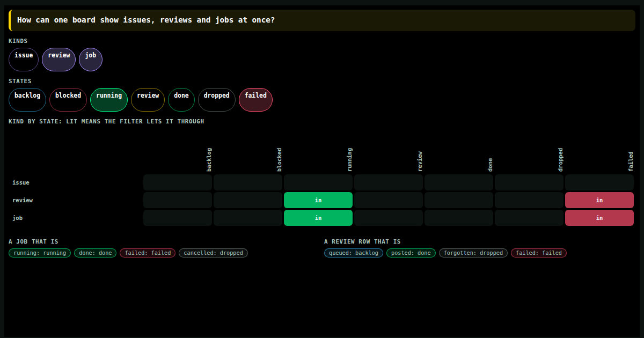The width and height of the screenshot is (644, 338).
Task: Select the review row backlog cell
Action: [x=178, y=200]
